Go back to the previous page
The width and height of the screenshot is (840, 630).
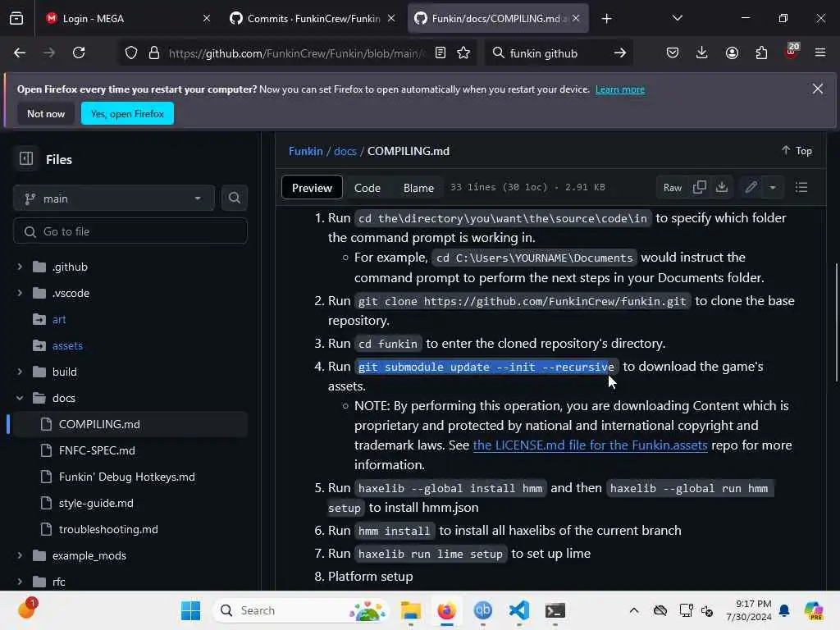(x=20, y=52)
